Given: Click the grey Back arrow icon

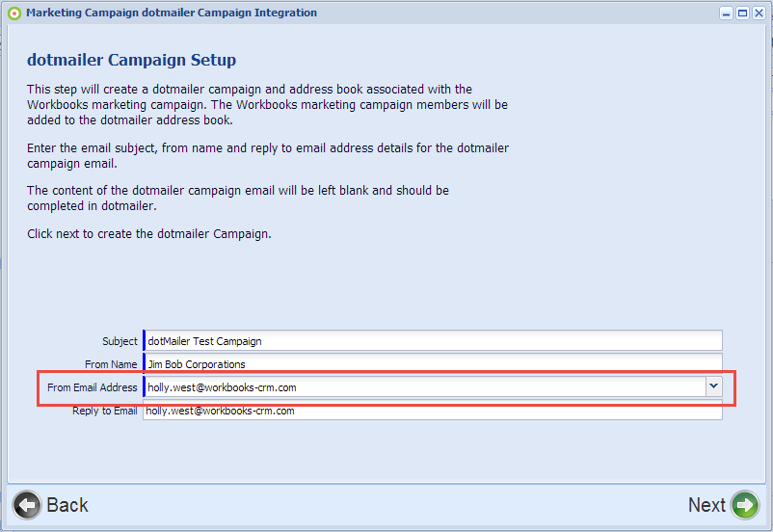Looking at the screenshot, I should point(27,505).
